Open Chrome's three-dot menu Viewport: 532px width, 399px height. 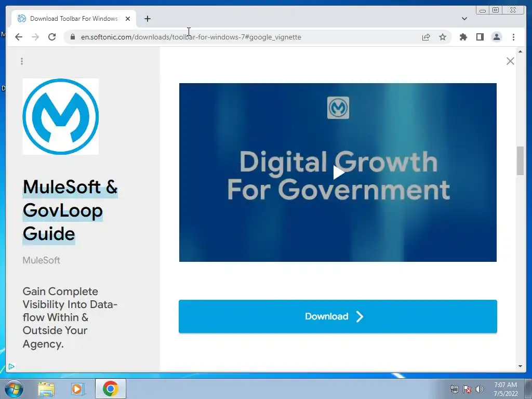click(x=513, y=37)
